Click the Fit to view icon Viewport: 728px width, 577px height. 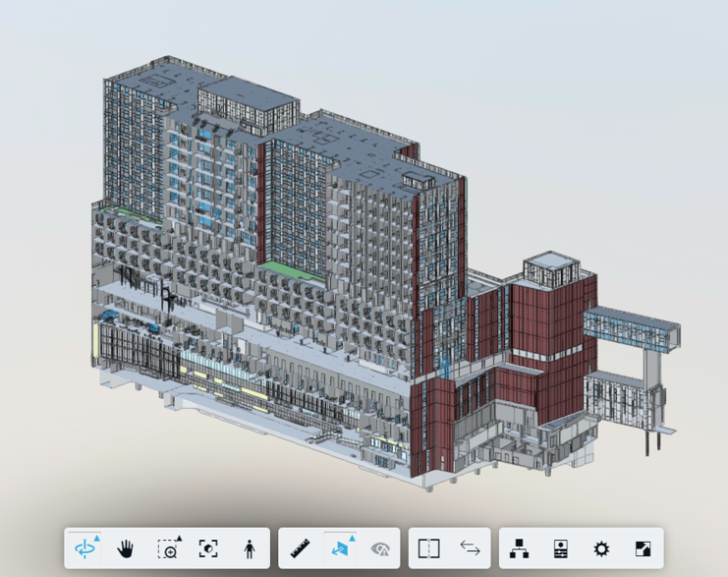[208, 548]
